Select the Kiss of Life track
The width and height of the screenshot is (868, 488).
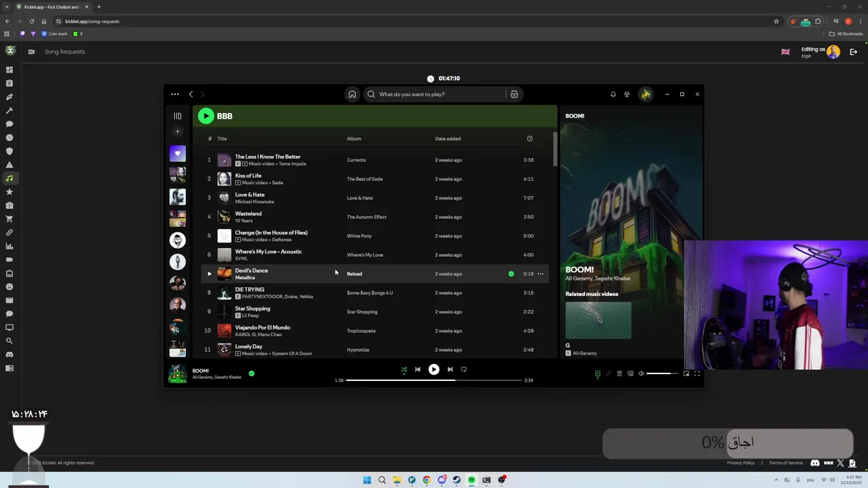pyautogui.click(x=248, y=176)
